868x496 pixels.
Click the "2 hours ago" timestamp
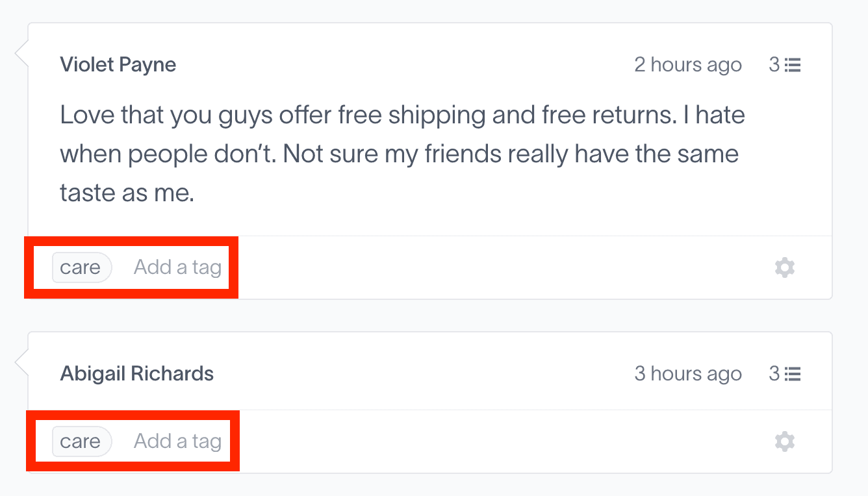tap(688, 65)
